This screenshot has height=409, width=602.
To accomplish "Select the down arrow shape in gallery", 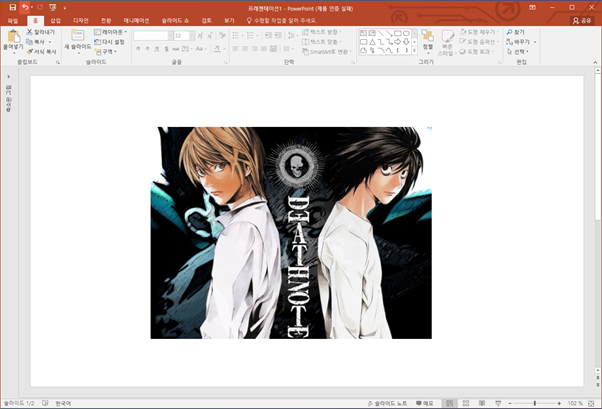I will pyautogui.click(x=406, y=42).
